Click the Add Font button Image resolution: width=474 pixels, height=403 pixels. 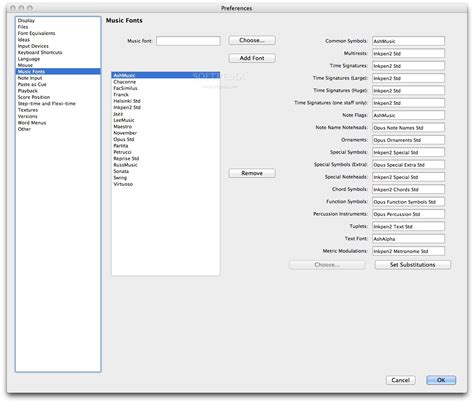252,58
